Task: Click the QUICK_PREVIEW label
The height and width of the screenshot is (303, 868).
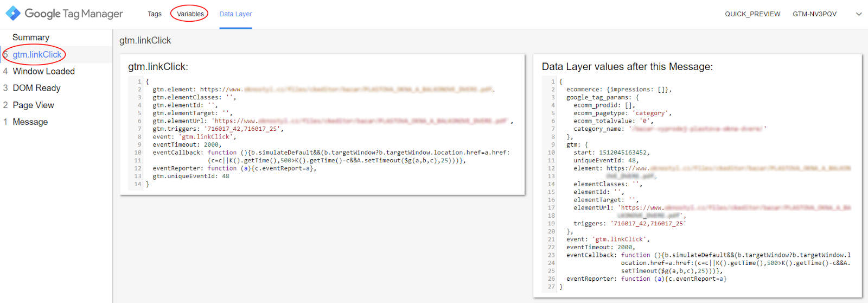Action: coord(752,14)
